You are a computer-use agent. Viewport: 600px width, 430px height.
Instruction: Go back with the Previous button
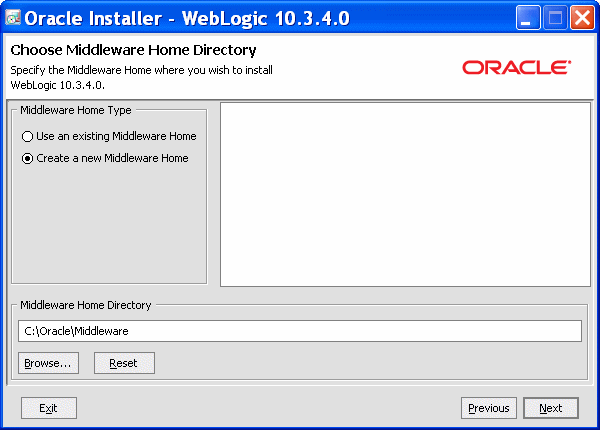coord(489,408)
